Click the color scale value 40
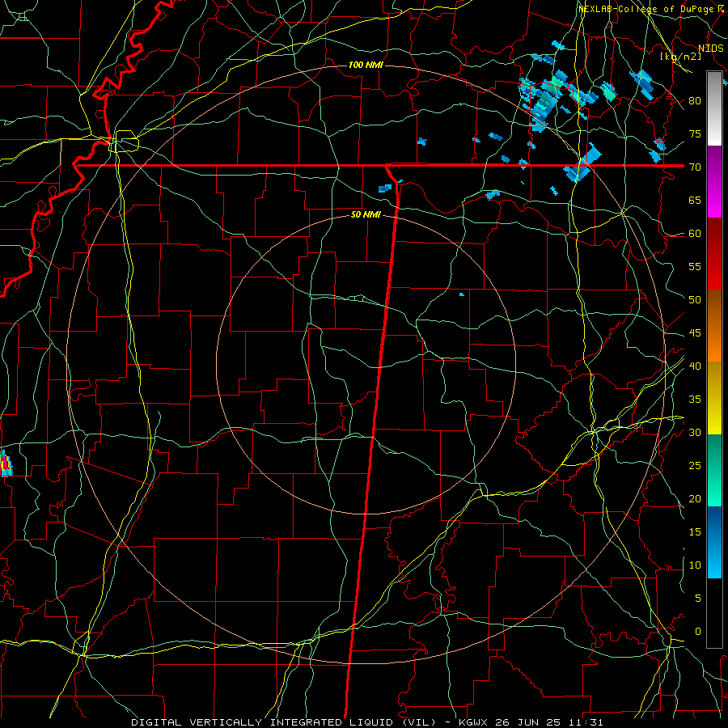This screenshot has width=728, height=728. pos(695,366)
